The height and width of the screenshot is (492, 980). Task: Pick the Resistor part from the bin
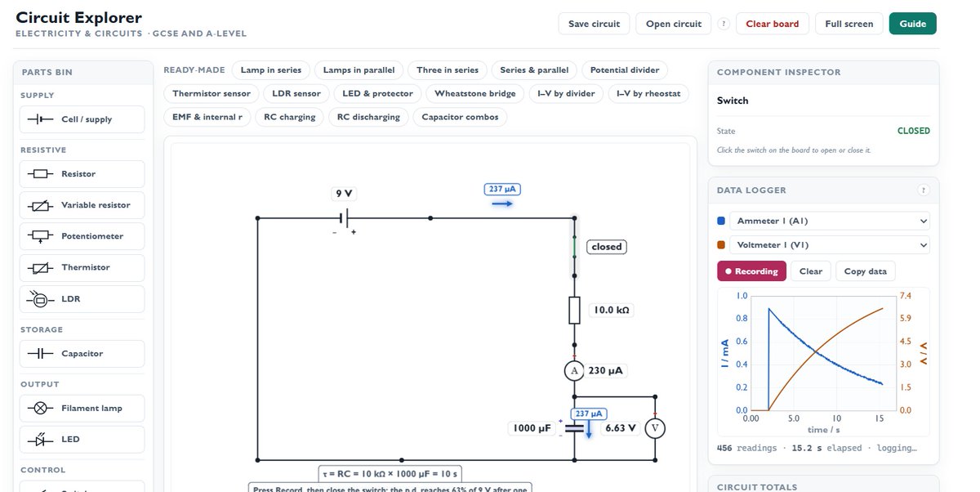(82, 174)
